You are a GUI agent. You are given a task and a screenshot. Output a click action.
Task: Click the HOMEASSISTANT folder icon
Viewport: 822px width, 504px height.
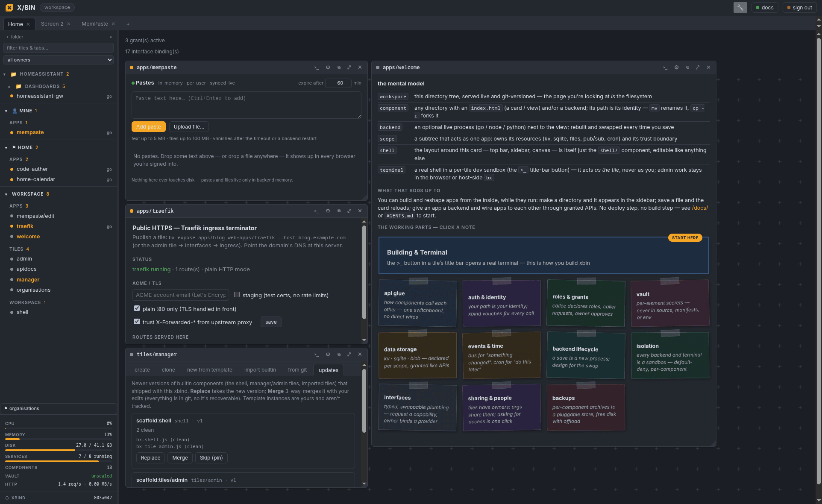coord(13,74)
